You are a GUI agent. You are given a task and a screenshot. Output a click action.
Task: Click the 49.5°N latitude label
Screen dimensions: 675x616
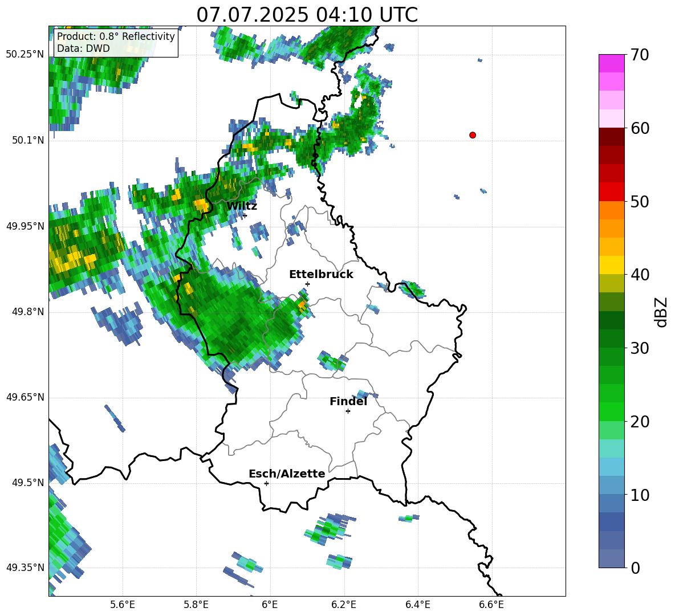coord(27,483)
